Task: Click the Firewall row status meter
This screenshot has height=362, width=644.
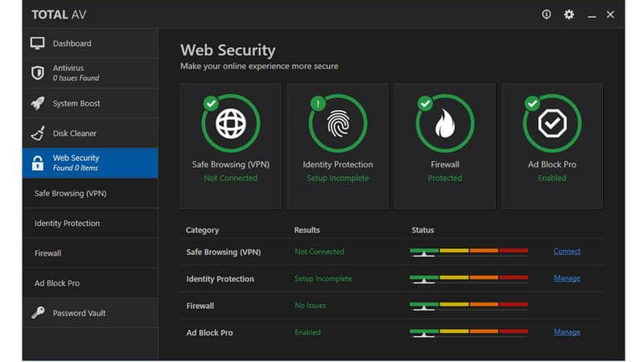Action: pyautogui.click(x=469, y=306)
